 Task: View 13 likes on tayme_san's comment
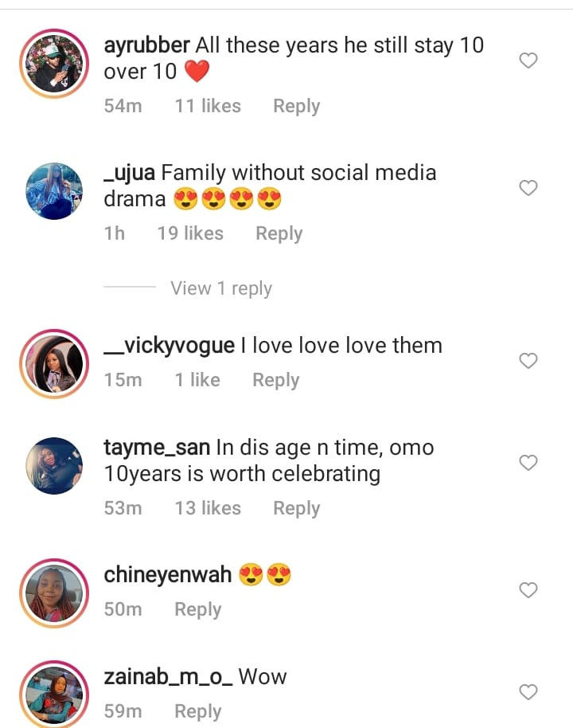pyautogui.click(x=208, y=508)
